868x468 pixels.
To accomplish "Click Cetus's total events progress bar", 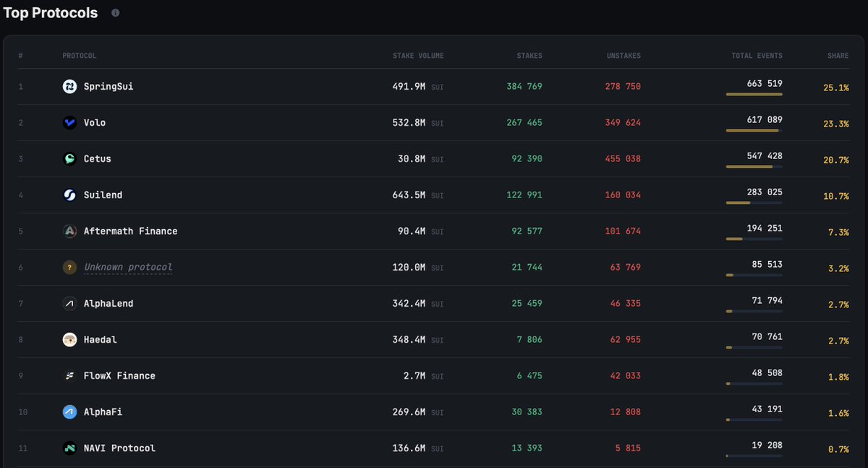I will (x=754, y=166).
